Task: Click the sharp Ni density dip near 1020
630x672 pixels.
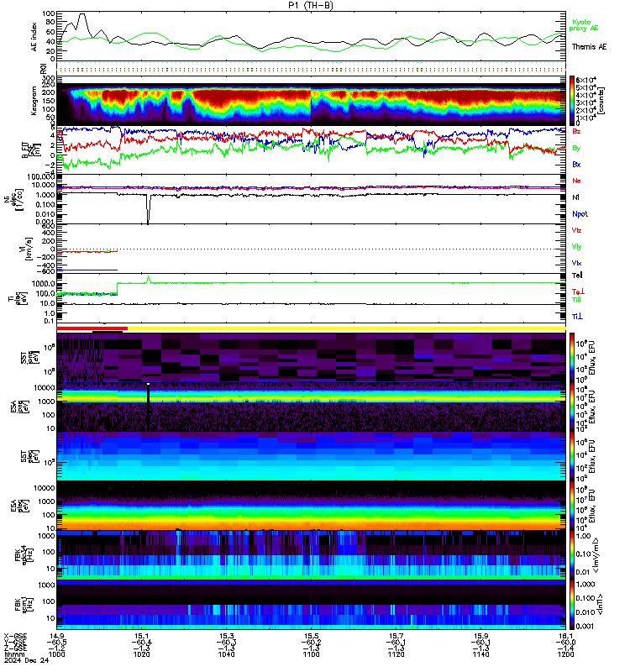Action: [149, 210]
